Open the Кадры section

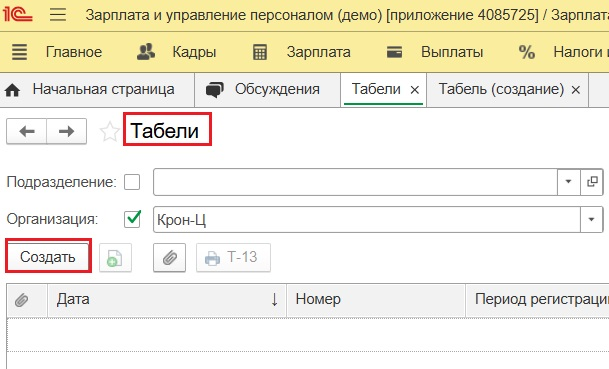point(194,52)
